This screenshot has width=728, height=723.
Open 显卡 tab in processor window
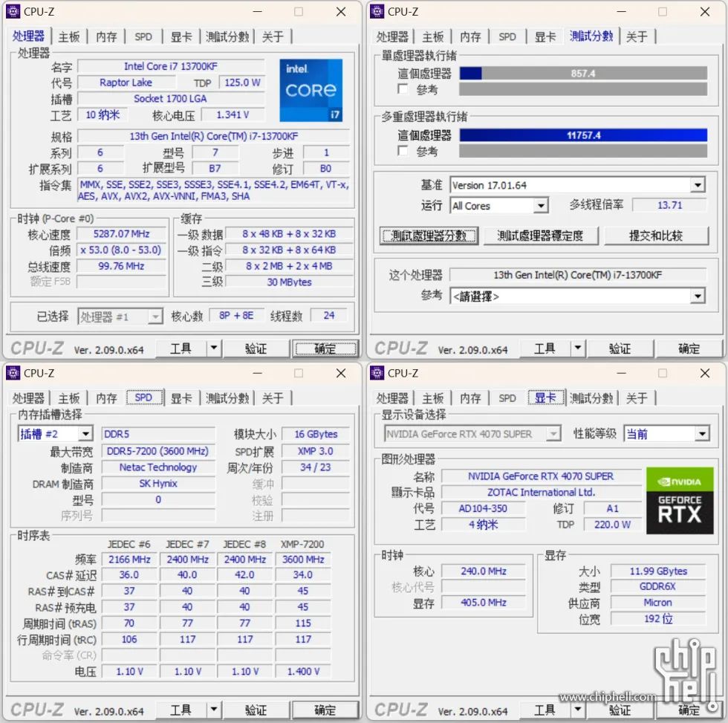pos(181,36)
